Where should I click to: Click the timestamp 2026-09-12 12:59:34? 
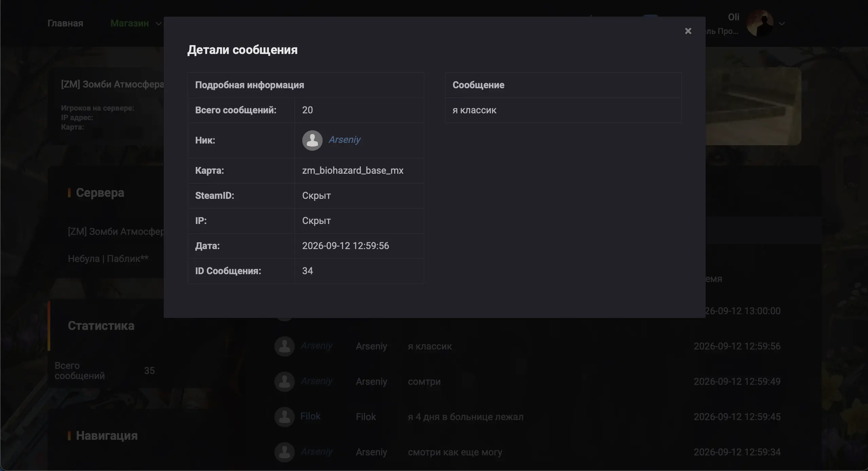click(737, 452)
